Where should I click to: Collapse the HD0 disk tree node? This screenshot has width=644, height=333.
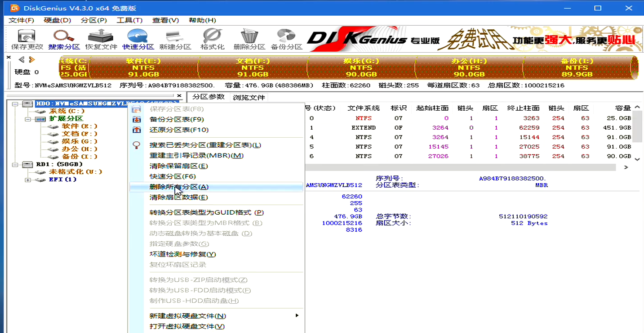15,104
